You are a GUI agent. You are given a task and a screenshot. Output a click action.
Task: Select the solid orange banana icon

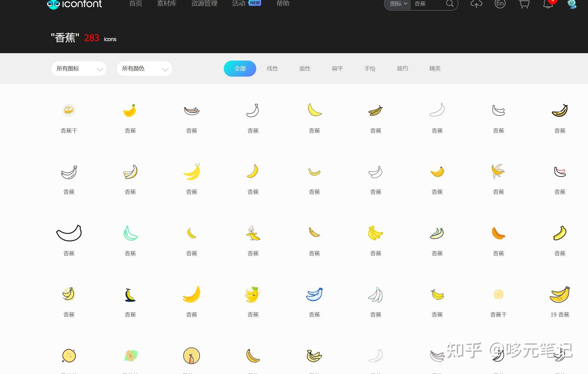click(x=498, y=233)
